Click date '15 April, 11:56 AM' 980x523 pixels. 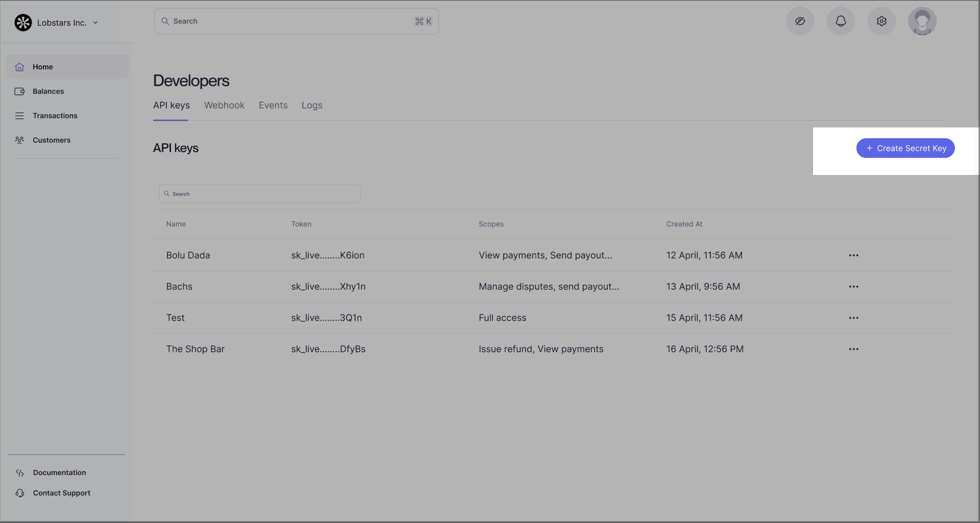point(704,318)
